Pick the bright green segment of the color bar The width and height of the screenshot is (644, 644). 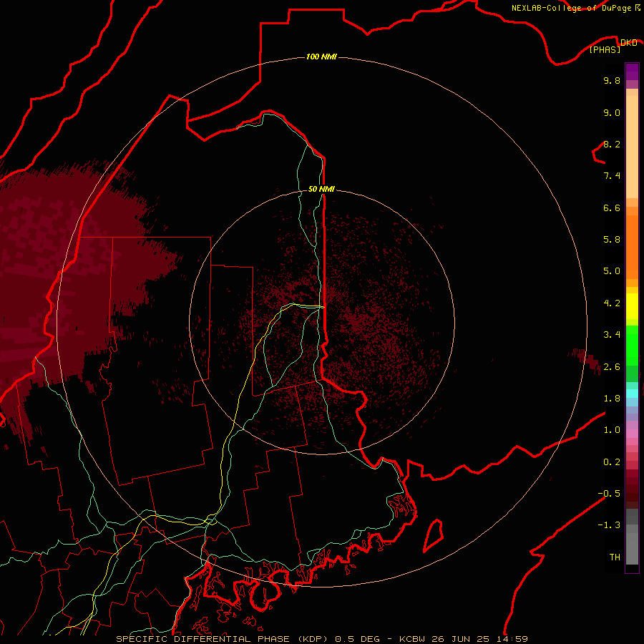point(632,346)
